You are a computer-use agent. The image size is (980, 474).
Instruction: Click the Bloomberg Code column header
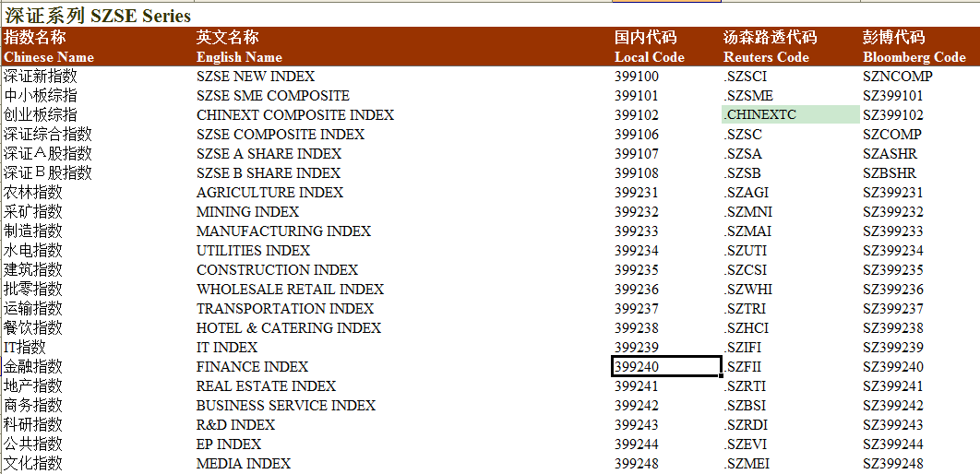pos(914,57)
